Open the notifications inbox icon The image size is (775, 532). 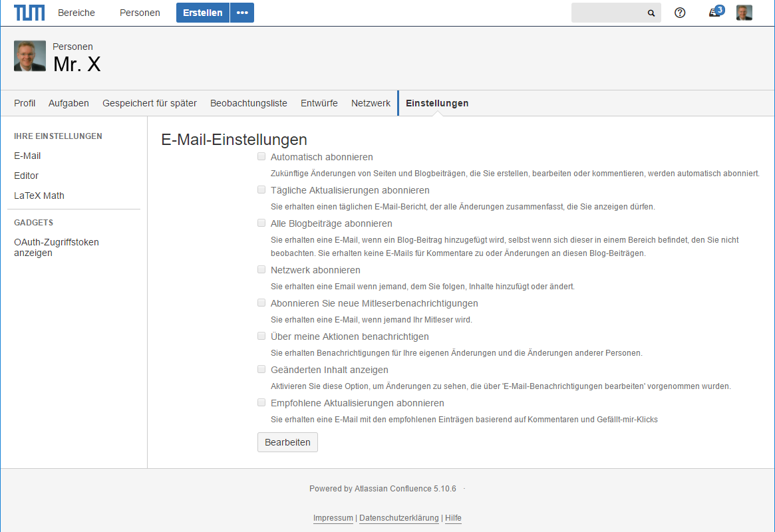coord(714,13)
